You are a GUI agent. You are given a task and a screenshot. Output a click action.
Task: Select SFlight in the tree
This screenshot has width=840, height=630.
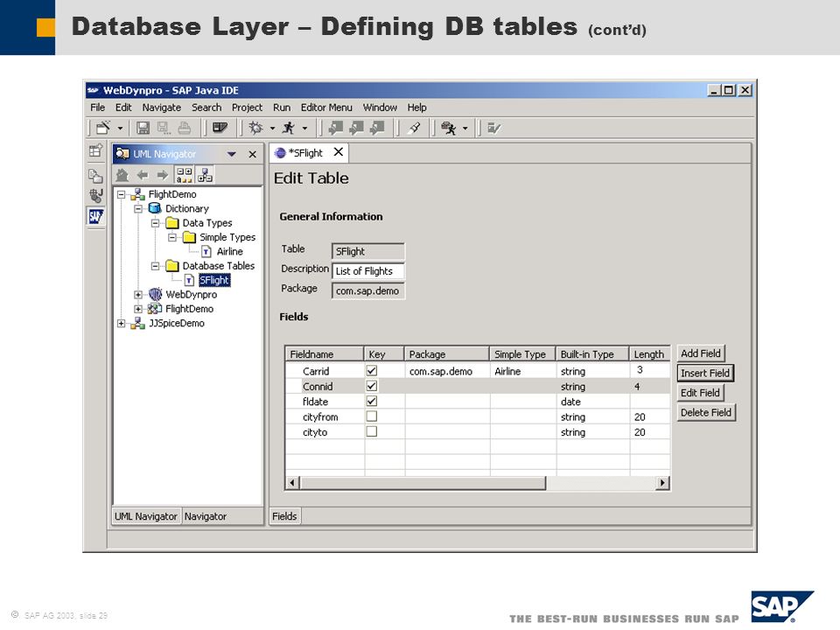click(x=213, y=280)
